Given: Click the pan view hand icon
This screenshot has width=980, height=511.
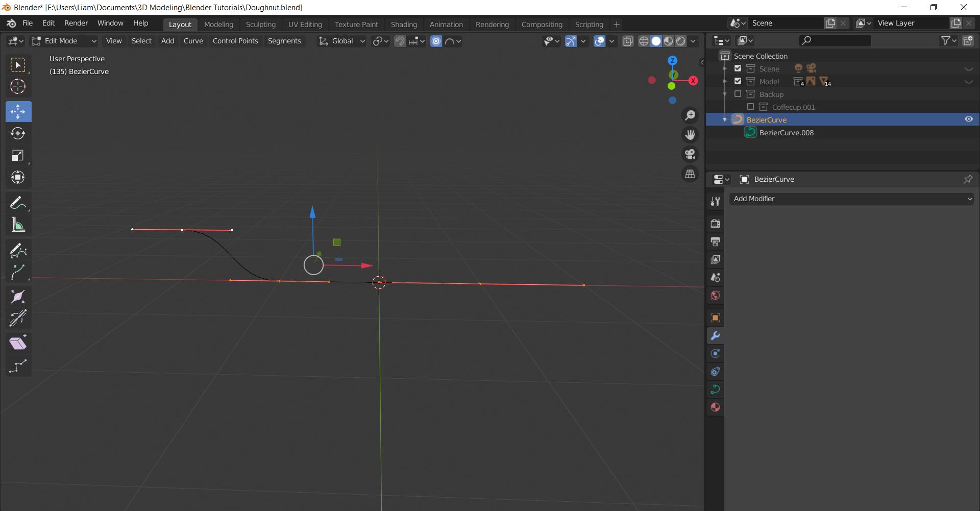Looking at the screenshot, I should coord(690,135).
